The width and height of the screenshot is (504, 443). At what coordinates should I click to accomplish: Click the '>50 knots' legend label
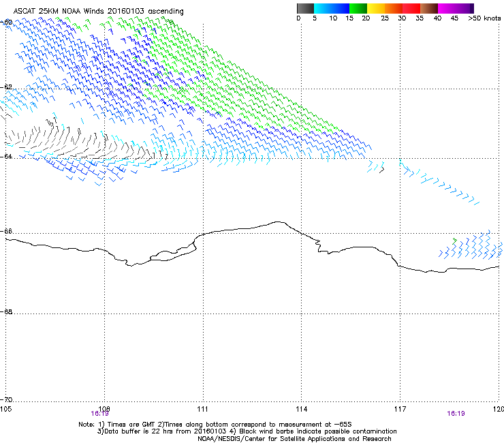(x=484, y=18)
